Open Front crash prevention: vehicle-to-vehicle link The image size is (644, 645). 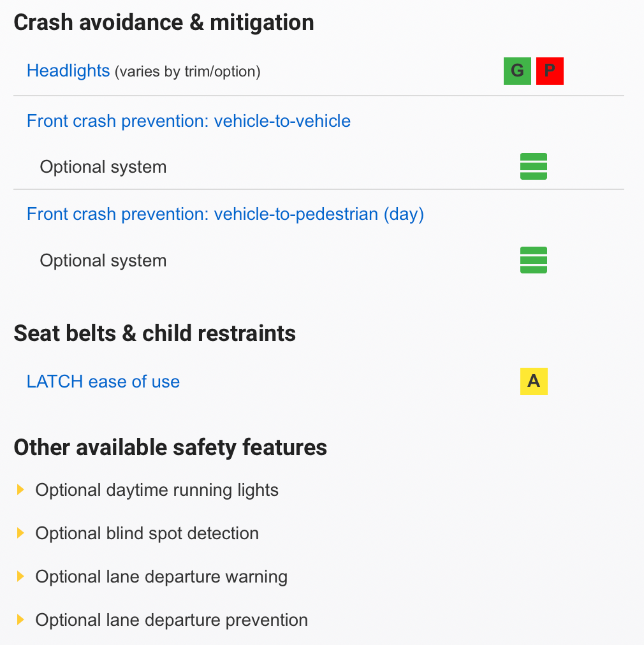[x=189, y=121]
